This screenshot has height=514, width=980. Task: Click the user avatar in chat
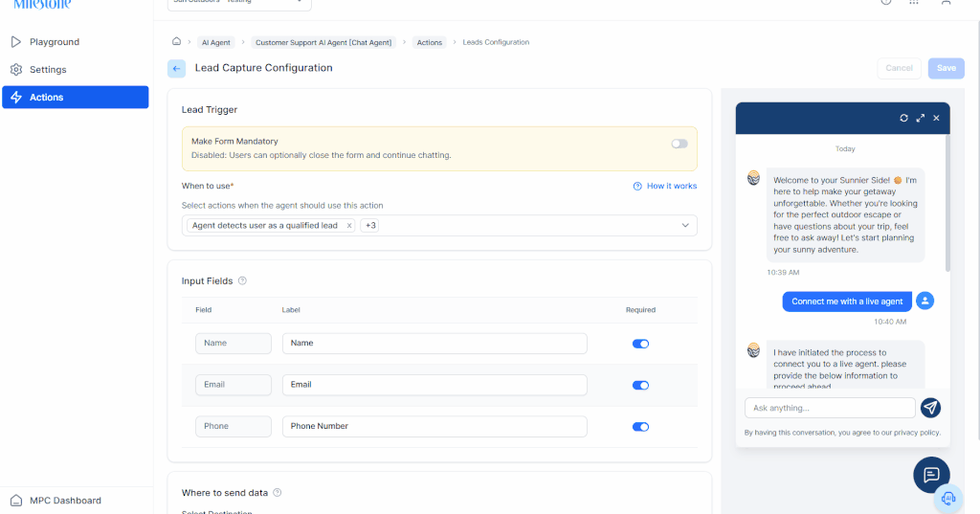click(925, 301)
